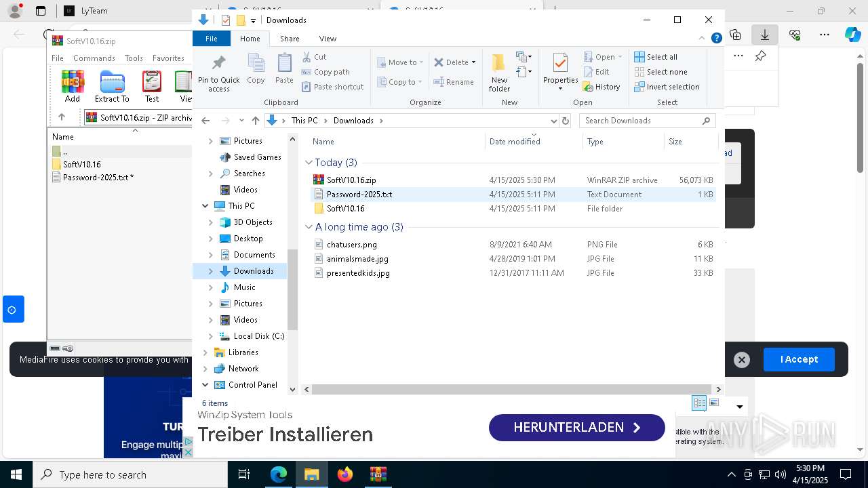Open Move to dropdown

coord(400,62)
